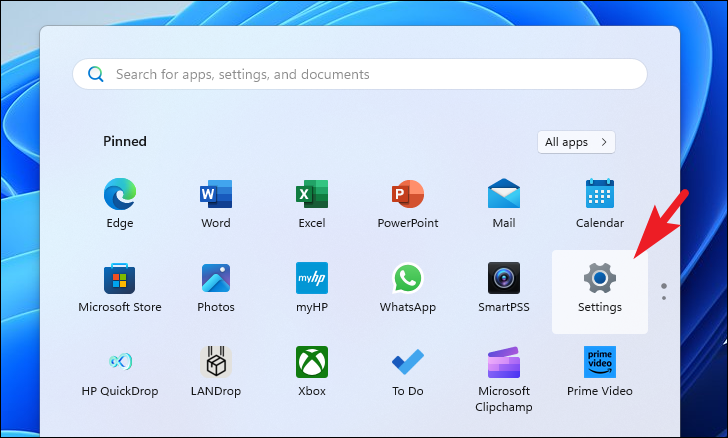Launch PowerPoint from pinned apps
The height and width of the screenshot is (438, 728).
tap(408, 203)
